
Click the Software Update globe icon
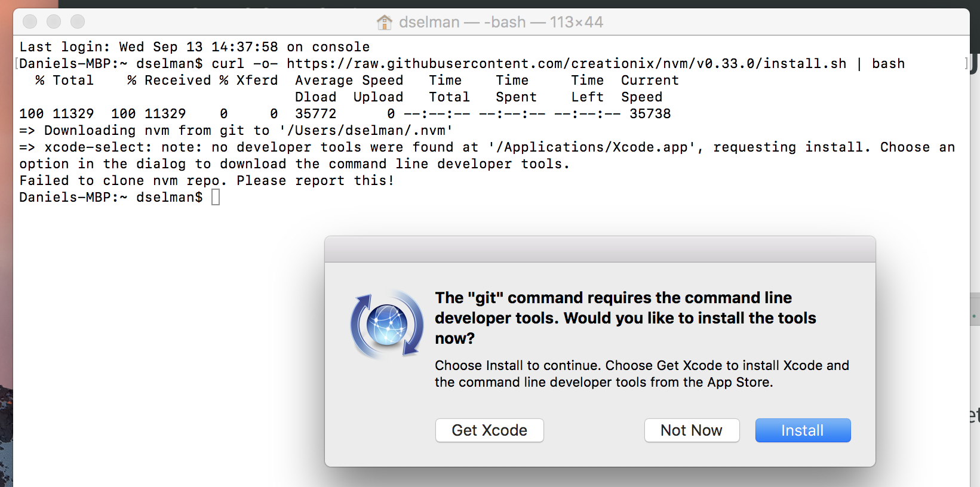coord(386,325)
